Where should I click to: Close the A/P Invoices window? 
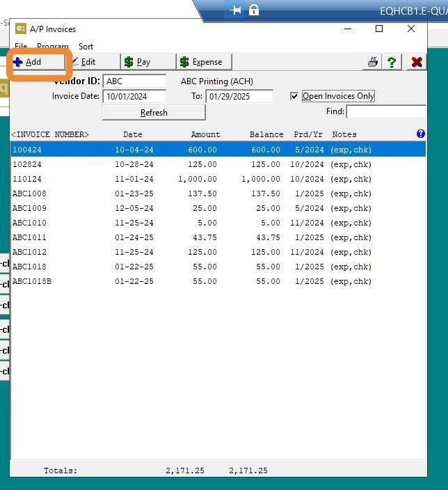click(411, 29)
